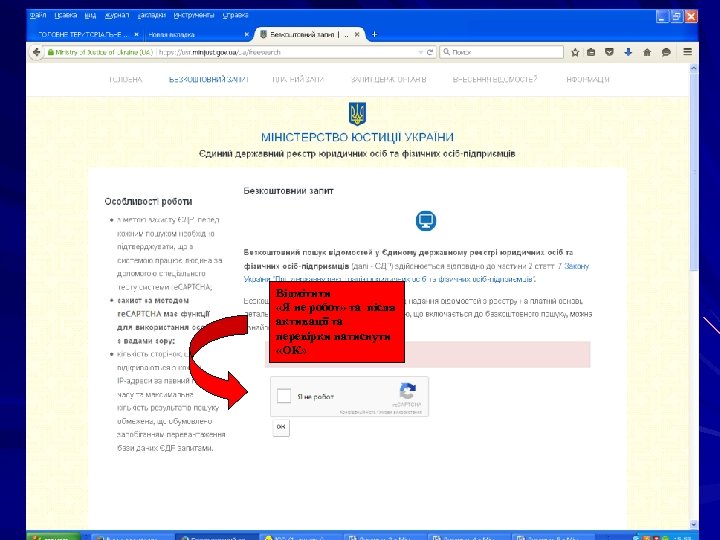Open a new tab with the plus button
720x540 pixels.
point(374,34)
